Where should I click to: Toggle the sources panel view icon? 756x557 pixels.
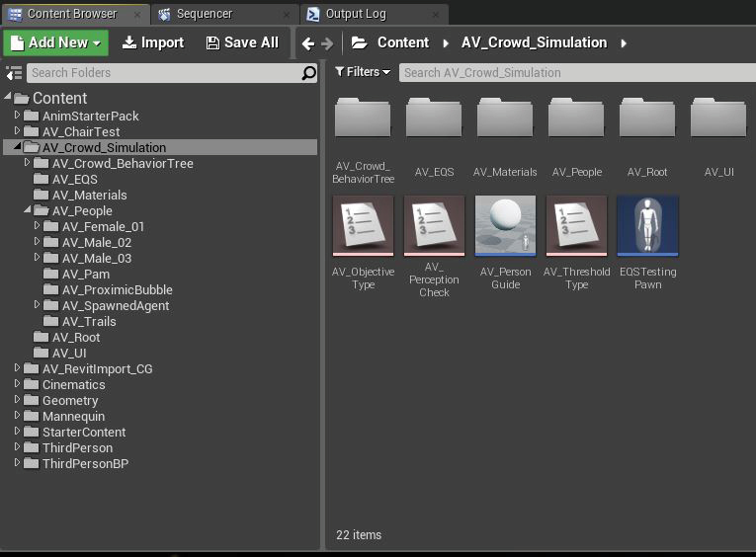coord(14,73)
